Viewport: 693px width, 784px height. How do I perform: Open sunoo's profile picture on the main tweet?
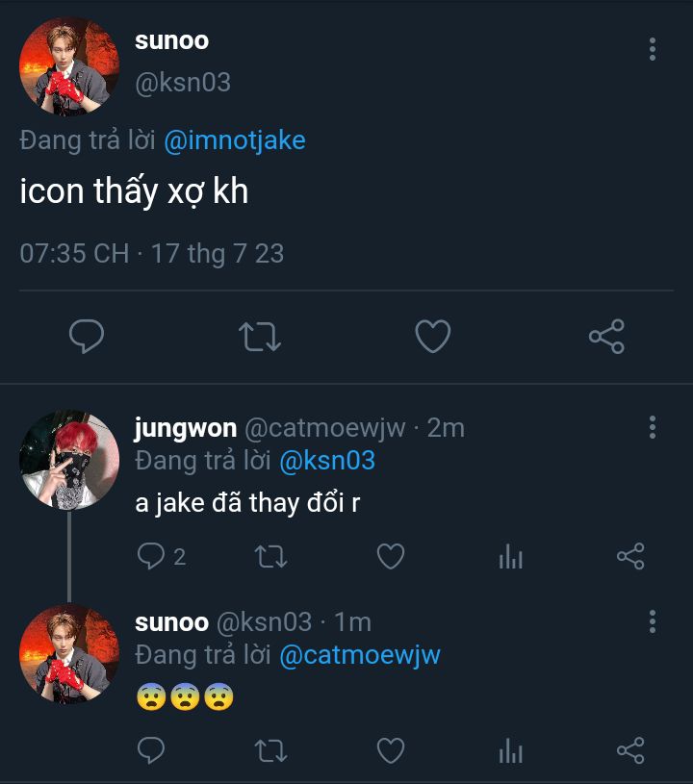pyautogui.click(x=69, y=66)
